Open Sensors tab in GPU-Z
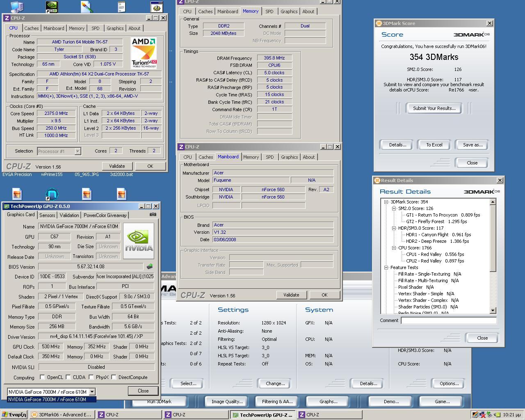Screen dimensions: 525x420 [x=47, y=215]
